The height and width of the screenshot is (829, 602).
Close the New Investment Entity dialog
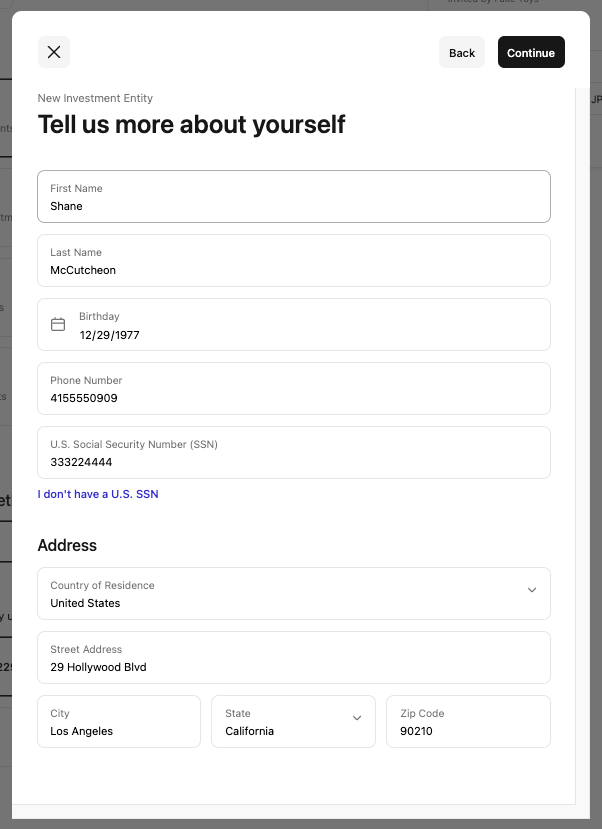click(54, 52)
